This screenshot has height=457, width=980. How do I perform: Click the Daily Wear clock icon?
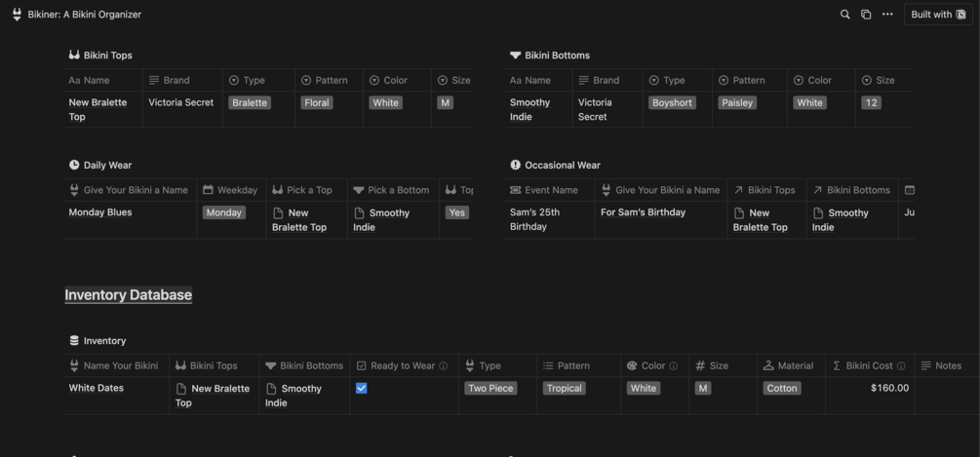click(74, 166)
